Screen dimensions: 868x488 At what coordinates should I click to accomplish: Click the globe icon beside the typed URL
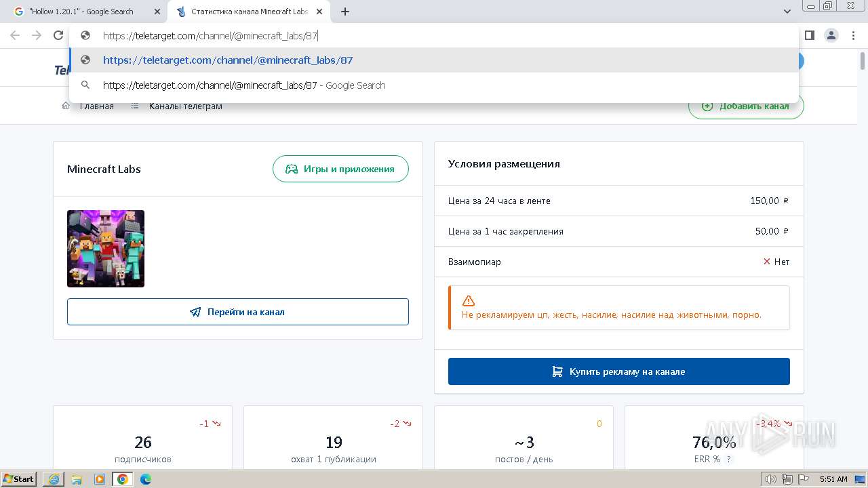(85, 36)
